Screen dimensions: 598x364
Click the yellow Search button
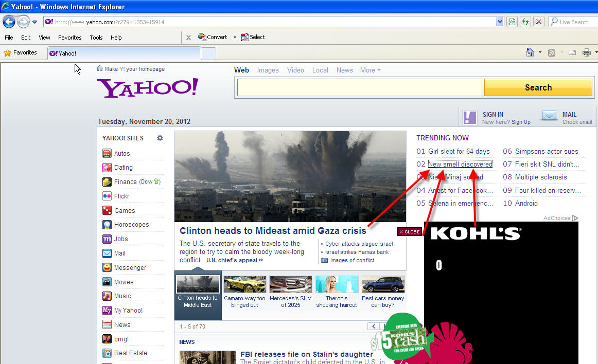538,87
